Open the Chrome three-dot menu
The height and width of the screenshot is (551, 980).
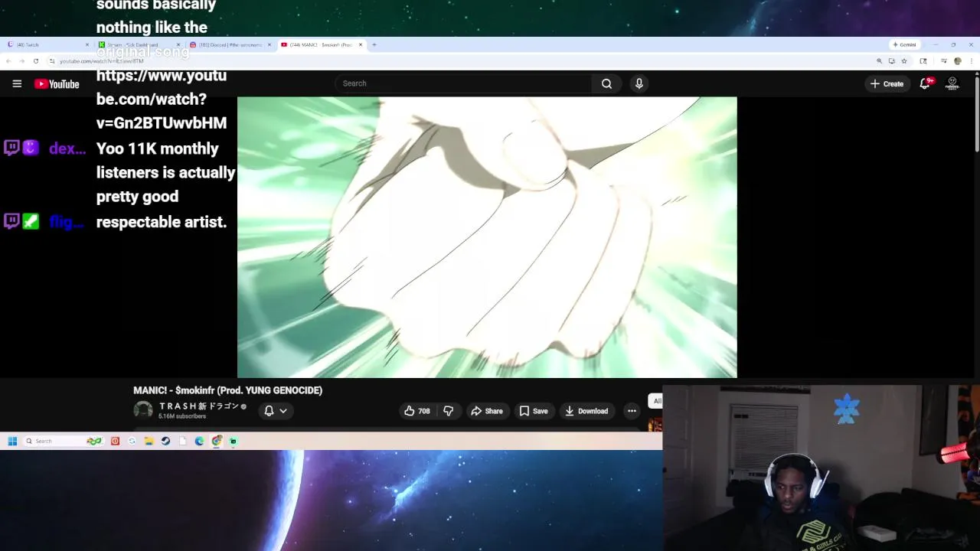click(971, 61)
